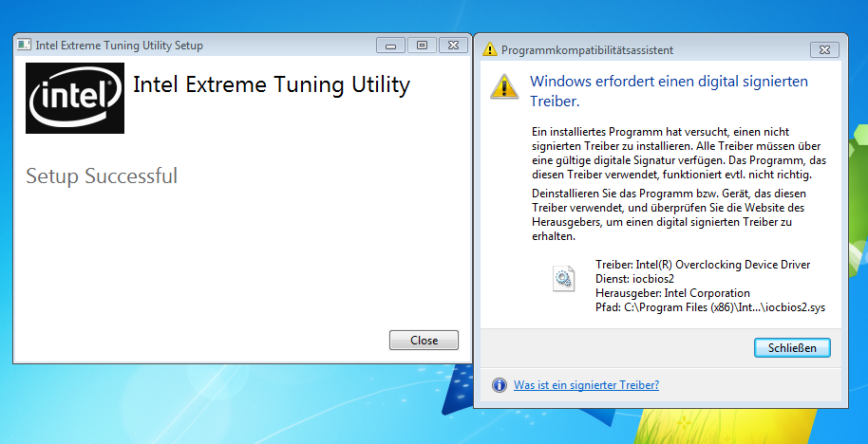Image resolution: width=868 pixels, height=444 pixels.
Task: Click the Intel setup title bar app icon
Action: tap(24, 45)
